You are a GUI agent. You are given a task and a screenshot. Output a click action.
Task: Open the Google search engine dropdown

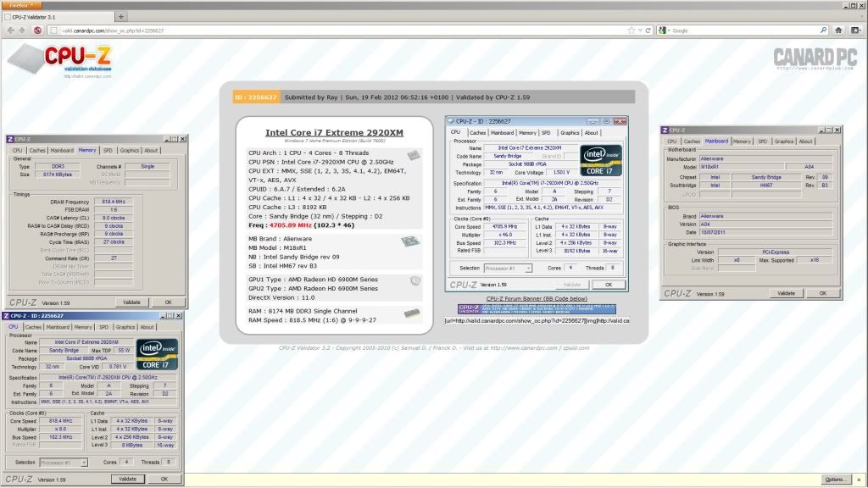[663, 30]
